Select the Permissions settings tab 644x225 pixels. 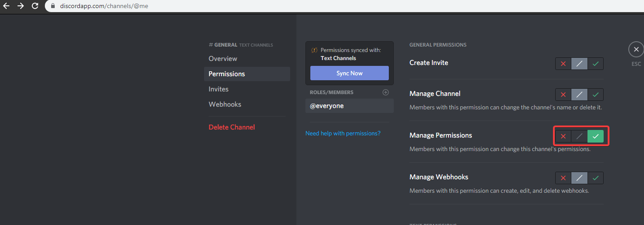click(x=247, y=74)
